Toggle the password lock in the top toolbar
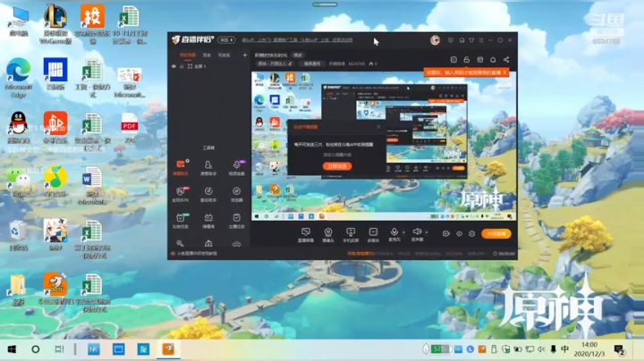This screenshot has width=644, height=361. (467, 60)
